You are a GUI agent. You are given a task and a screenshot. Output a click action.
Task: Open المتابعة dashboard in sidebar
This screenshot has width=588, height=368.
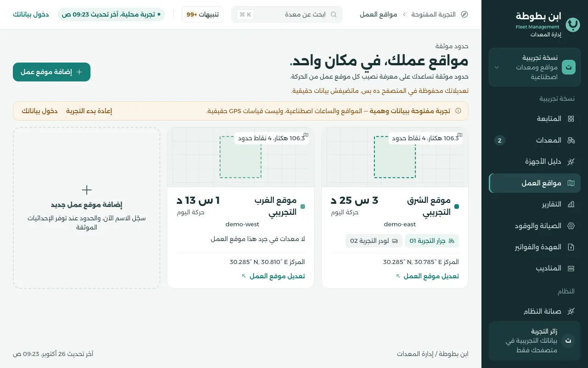535,119
